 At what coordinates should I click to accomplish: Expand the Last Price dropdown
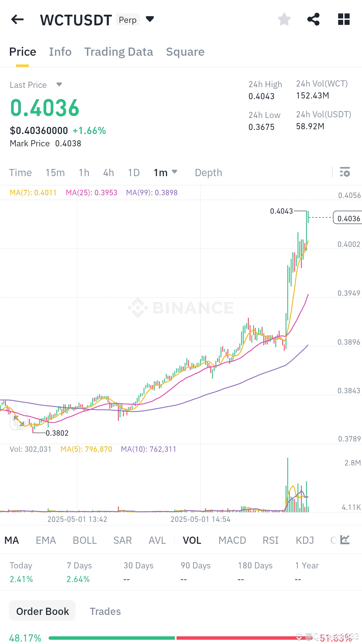pyautogui.click(x=59, y=84)
